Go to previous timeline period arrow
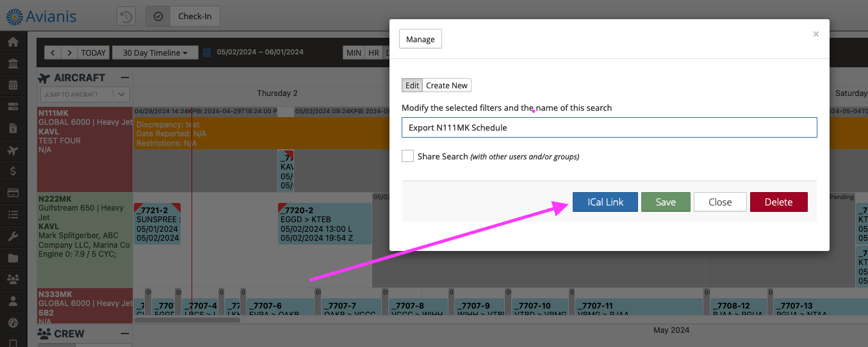 (53, 52)
